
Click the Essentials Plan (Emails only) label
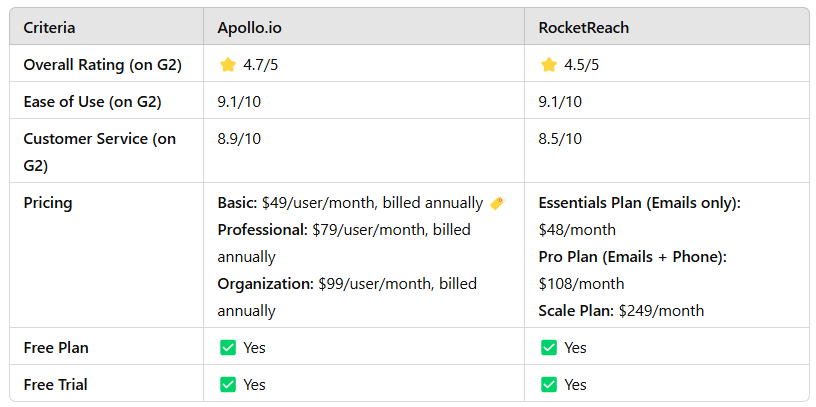click(639, 203)
